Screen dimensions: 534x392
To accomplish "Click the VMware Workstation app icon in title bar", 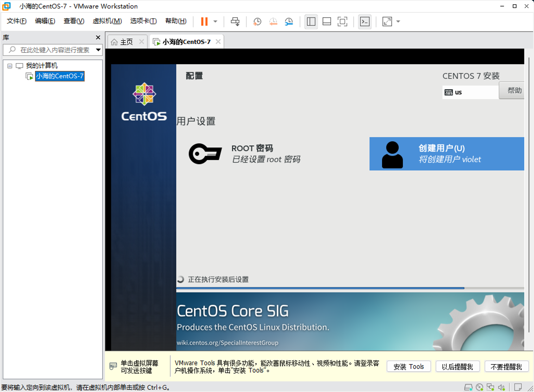I will [x=6, y=6].
